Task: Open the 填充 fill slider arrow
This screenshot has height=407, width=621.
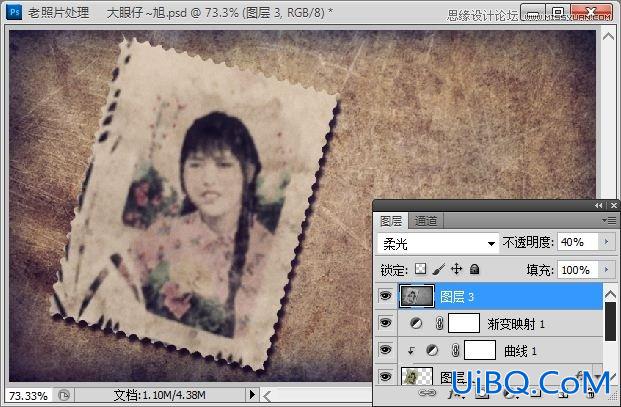Action: pyautogui.click(x=606, y=269)
